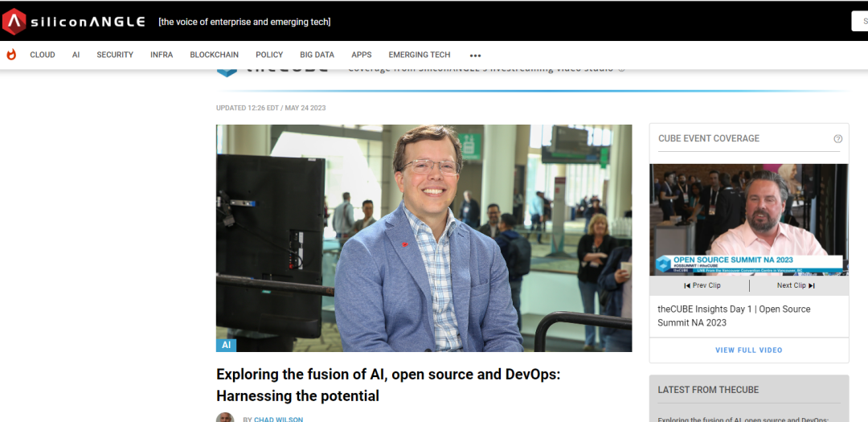Open the EMERGING TECH category
This screenshot has width=868, height=422.
[x=420, y=55]
